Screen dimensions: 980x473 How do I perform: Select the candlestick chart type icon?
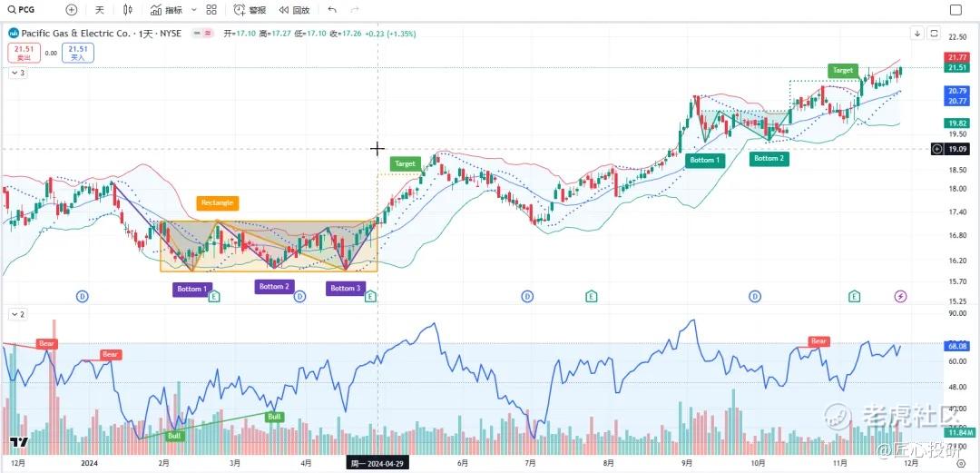(128, 10)
